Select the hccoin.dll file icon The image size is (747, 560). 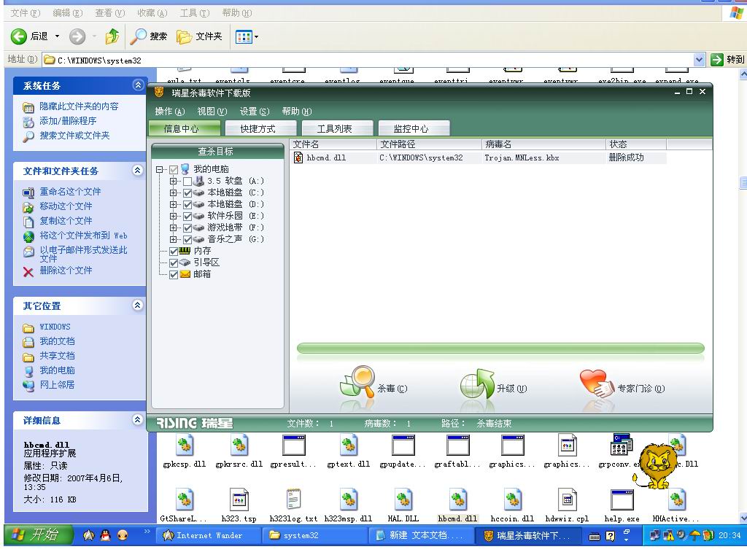[513, 499]
